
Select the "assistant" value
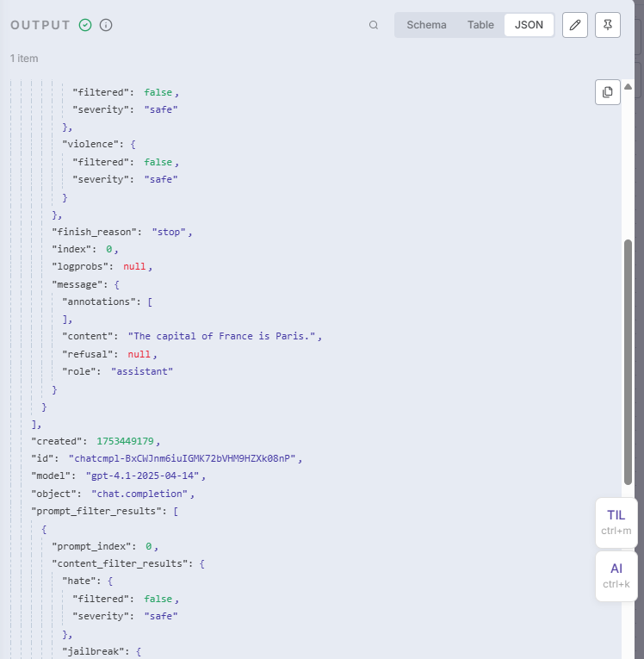(x=142, y=371)
